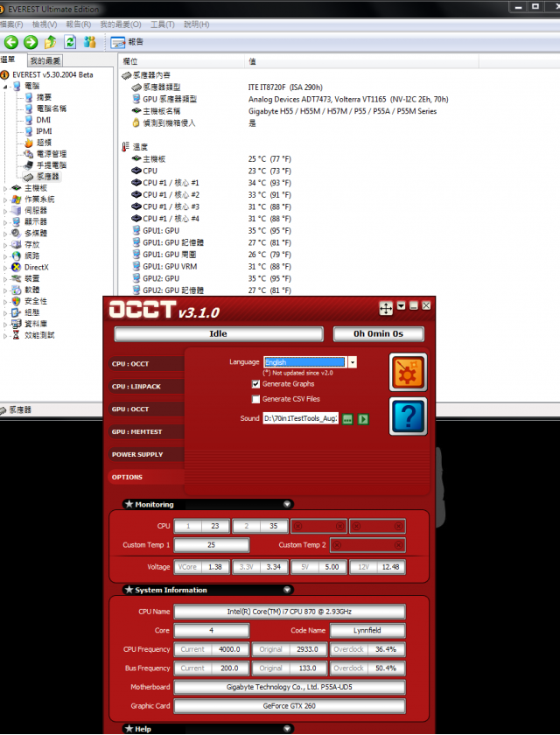
Task: Collapse the Monitoring section in OCCT
Action: (x=287, y=504)
